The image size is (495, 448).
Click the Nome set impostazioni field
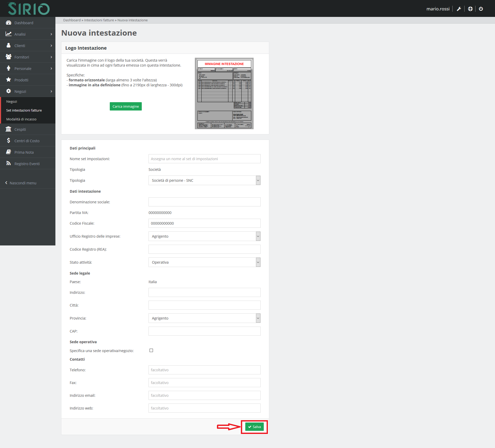tap(204, 159)
